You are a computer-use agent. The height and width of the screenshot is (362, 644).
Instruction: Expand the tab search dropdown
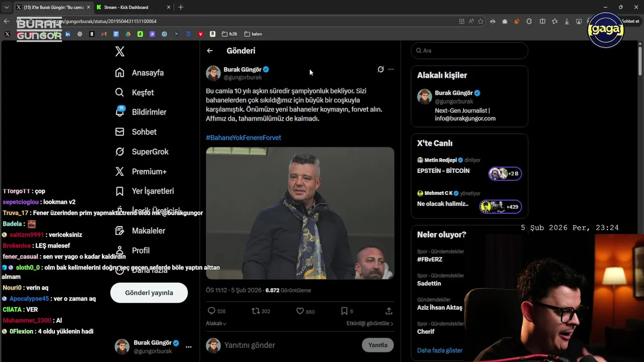pos(7,7)
